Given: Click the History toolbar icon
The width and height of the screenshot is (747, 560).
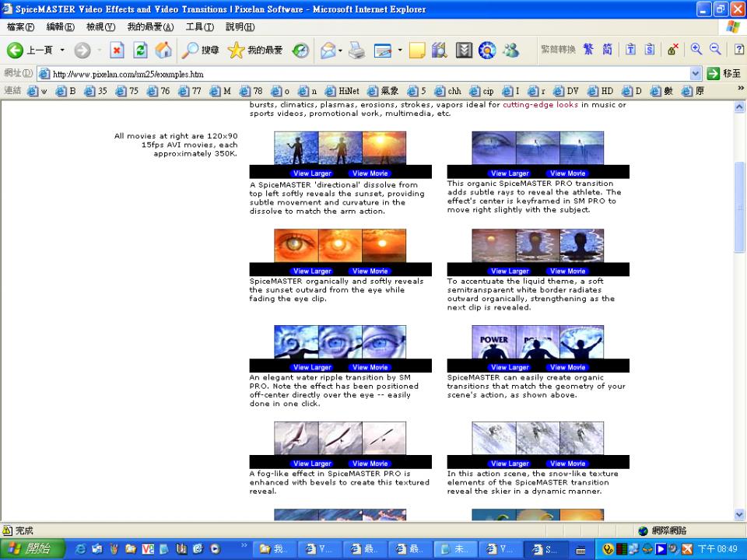Looking at the screenshot, I should click(300, 51).
